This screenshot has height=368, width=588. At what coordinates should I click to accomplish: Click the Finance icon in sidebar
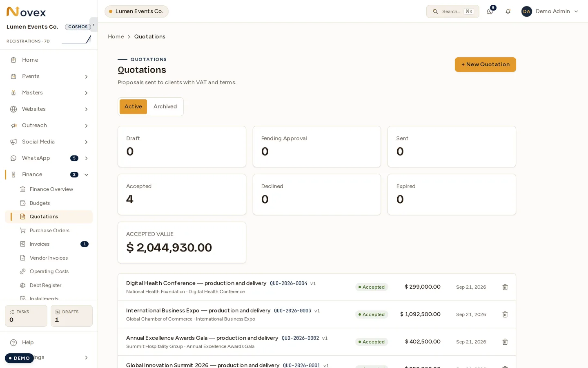13,175
